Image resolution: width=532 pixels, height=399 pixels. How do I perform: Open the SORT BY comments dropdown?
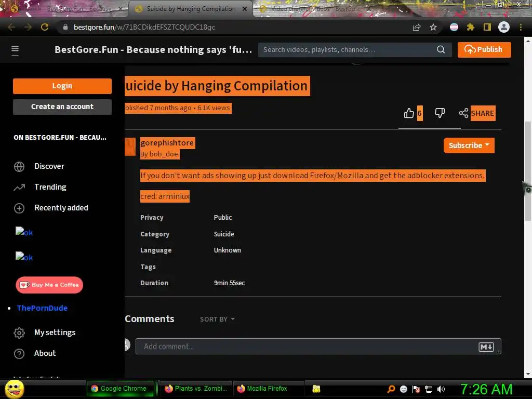(x=217, y=320)
